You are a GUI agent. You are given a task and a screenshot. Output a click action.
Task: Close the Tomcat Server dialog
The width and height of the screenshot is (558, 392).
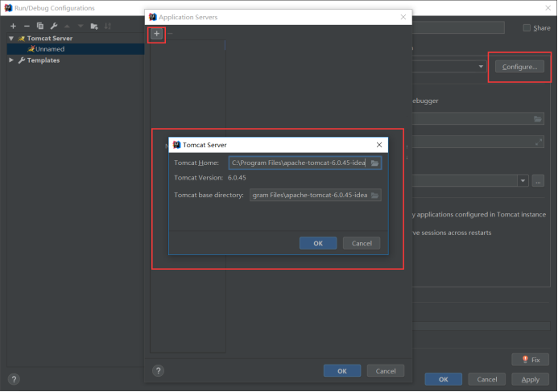coord(379,145)
